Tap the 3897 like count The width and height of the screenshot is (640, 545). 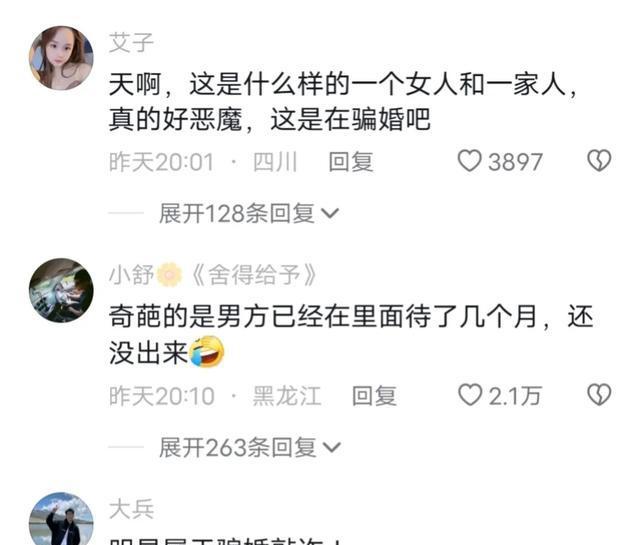tap(515, 162)
